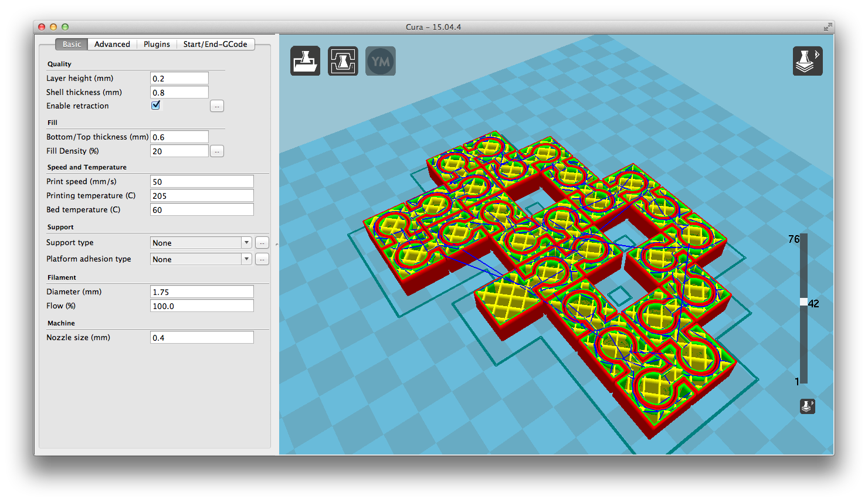The height and width of the screenshot is (502, 868).
Task: Open the Plugins tab
Action: coord(157,44)
